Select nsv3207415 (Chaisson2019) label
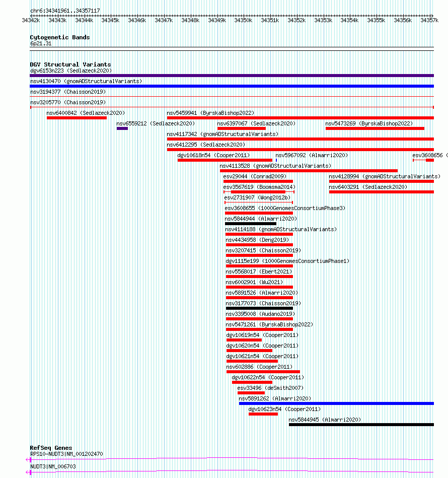The width and height of the screenshot is (448, 478). pyautogui.click(x=263, y=250)
